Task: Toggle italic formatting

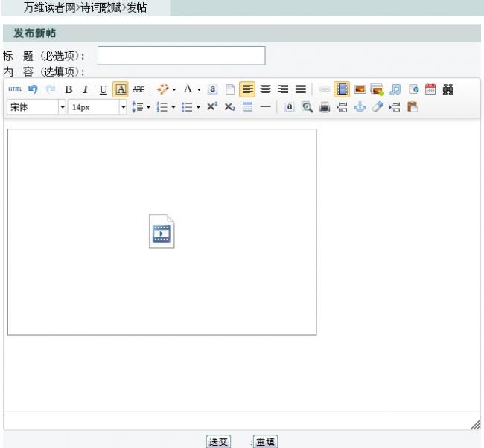Action: [x=86, y=90]
